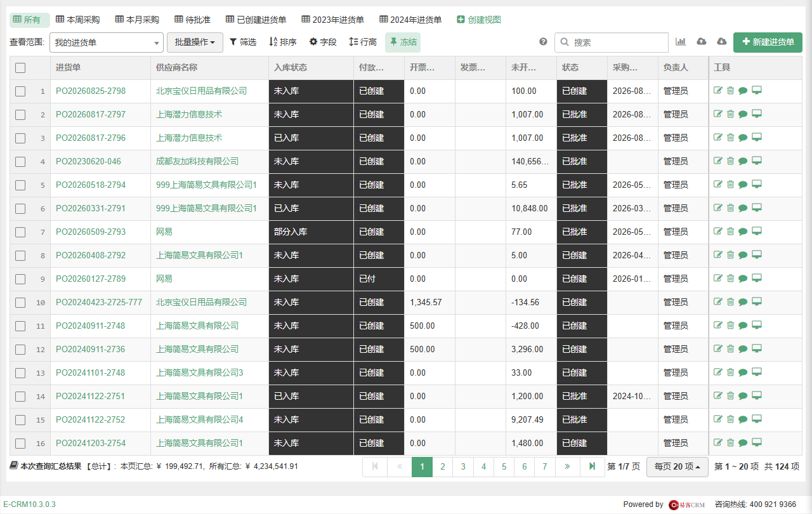Delete row PO20260331-2791 with trash icon
This screenshot has height=514, width=812.
730,208
